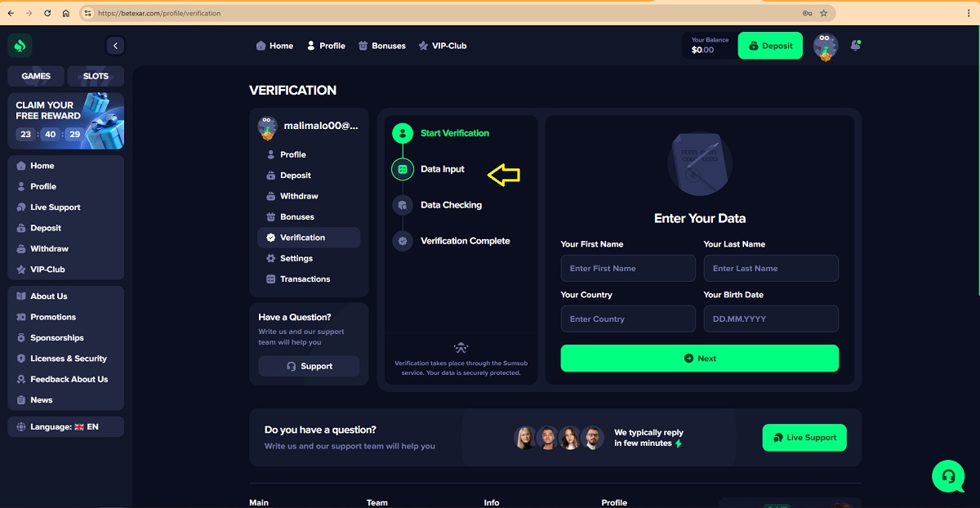Click the user avatar in top header
The height and width of the screenshot is (508, 980).
tap(826, 47)
